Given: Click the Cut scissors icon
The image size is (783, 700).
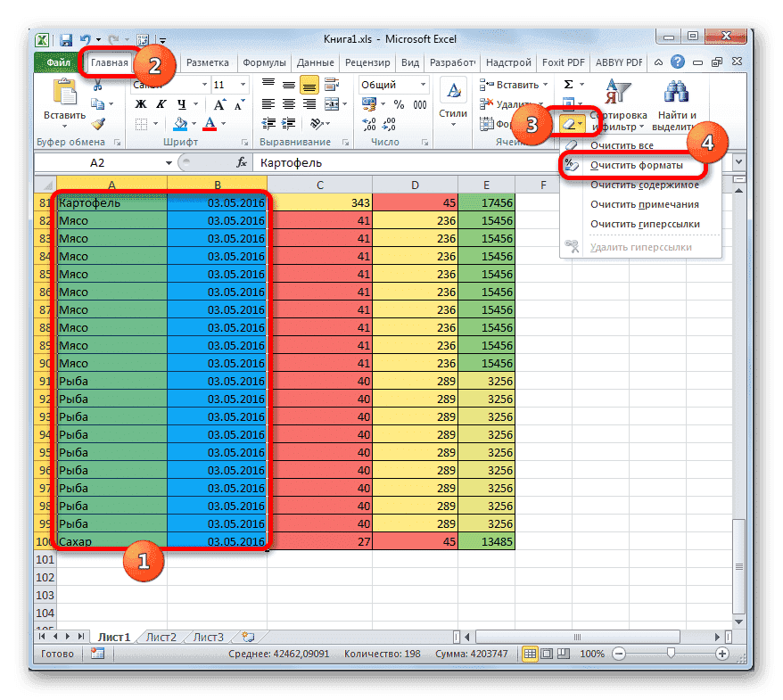Looking at the screenshot, I should [x=97, y=85].
